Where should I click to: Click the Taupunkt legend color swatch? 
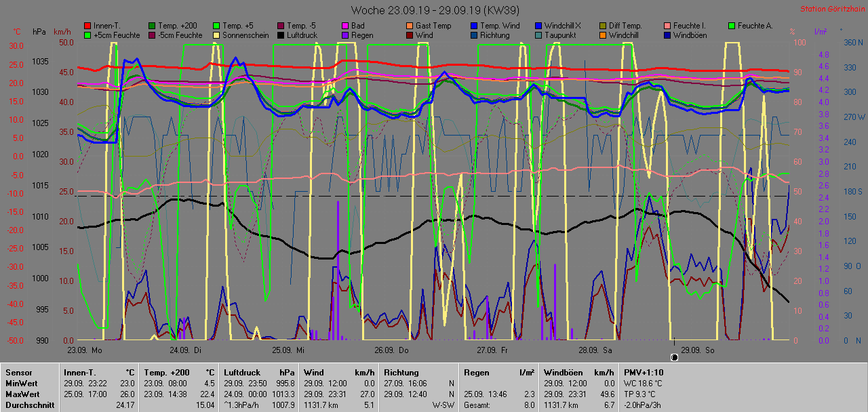(x=538, y=35)
